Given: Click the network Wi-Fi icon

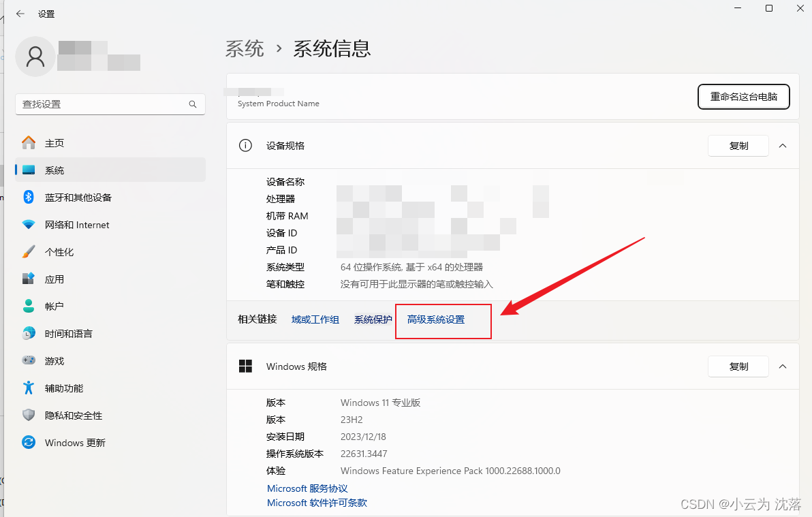Looking at the screenshot, I should pyautogui.click(x=29, y=224).
